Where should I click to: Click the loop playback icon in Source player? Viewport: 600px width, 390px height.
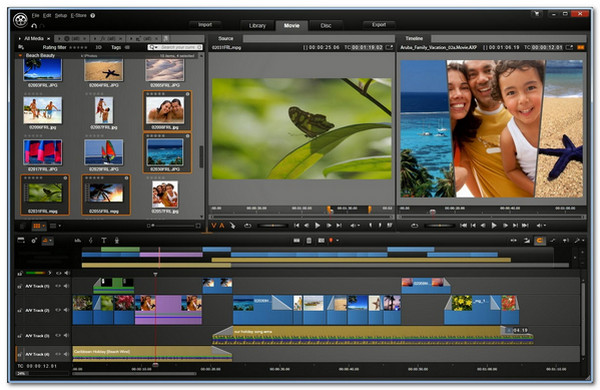click(248, 226)
